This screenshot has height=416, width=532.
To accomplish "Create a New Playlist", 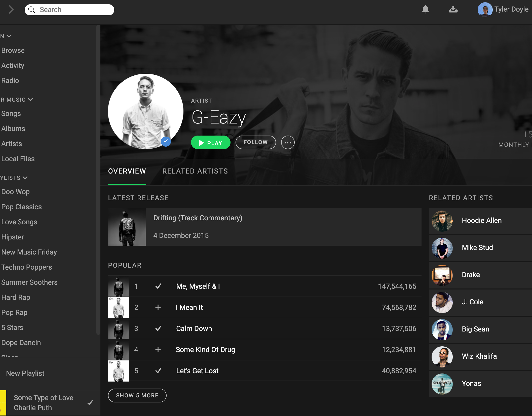I will click(x=25, y=373).
